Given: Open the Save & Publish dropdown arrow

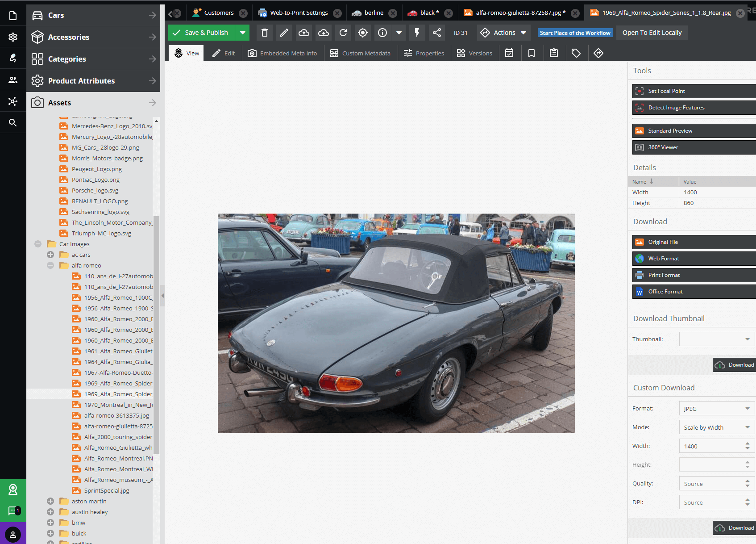Looking at the screenshot, I should tap(243, 33).
